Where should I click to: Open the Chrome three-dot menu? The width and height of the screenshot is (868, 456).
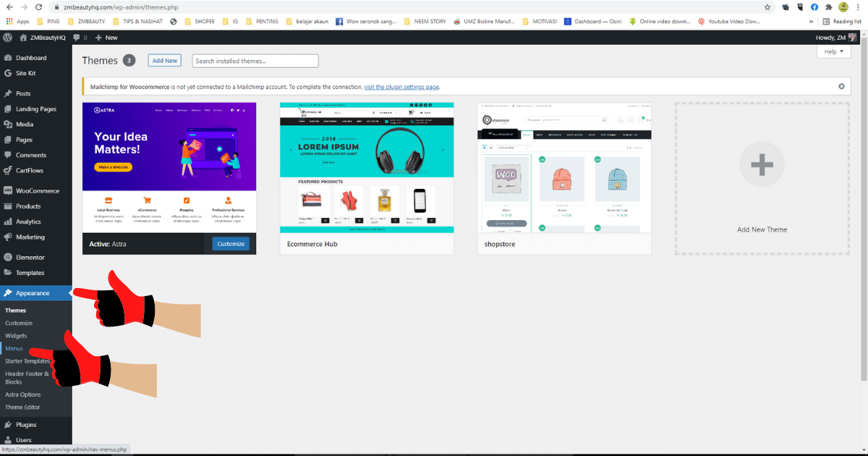tap(859, 7)
